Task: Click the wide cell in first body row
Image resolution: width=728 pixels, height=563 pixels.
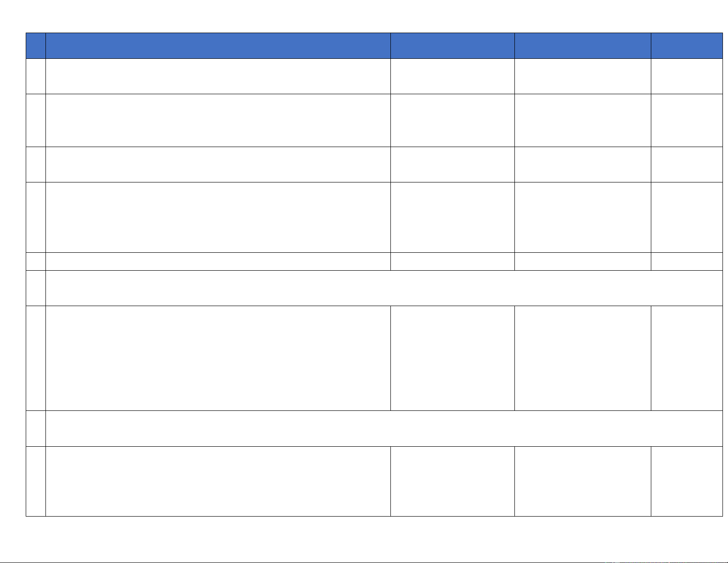Action: pyautogui.click(x=218, y=76)
